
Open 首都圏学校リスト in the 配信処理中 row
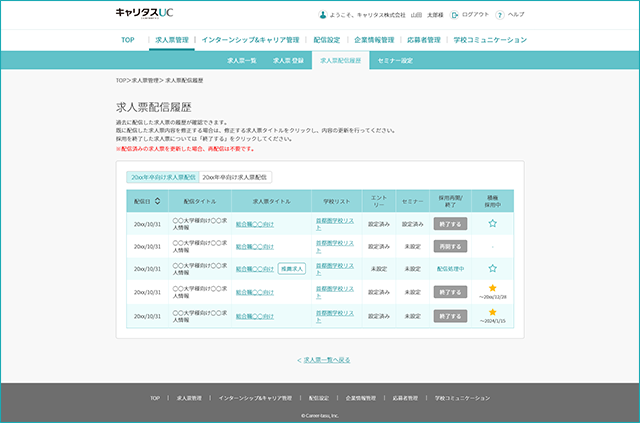coord(335,269)
